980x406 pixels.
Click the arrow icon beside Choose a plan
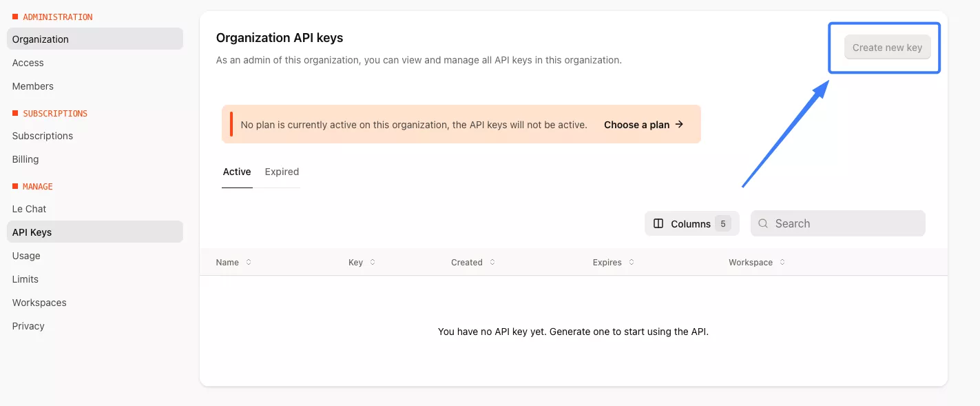click(679, 125)
